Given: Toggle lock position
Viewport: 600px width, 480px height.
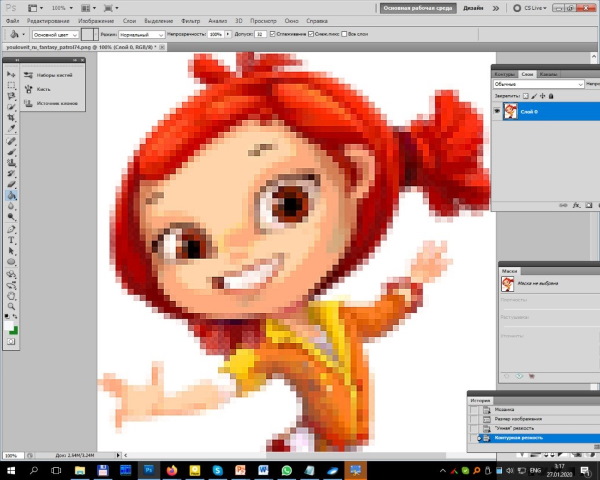Looking at the screenshot, I should 543,96.
